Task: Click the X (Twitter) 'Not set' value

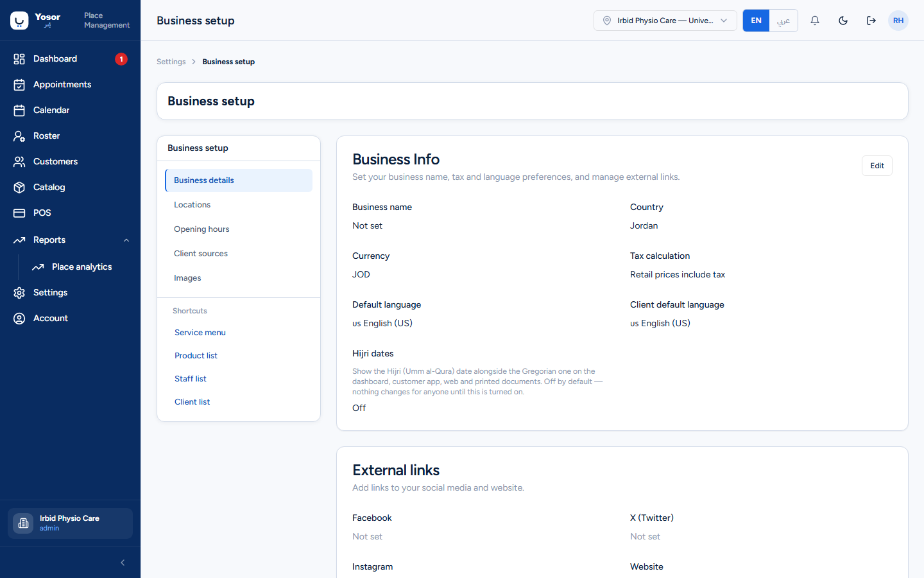Action: [645, 537]
